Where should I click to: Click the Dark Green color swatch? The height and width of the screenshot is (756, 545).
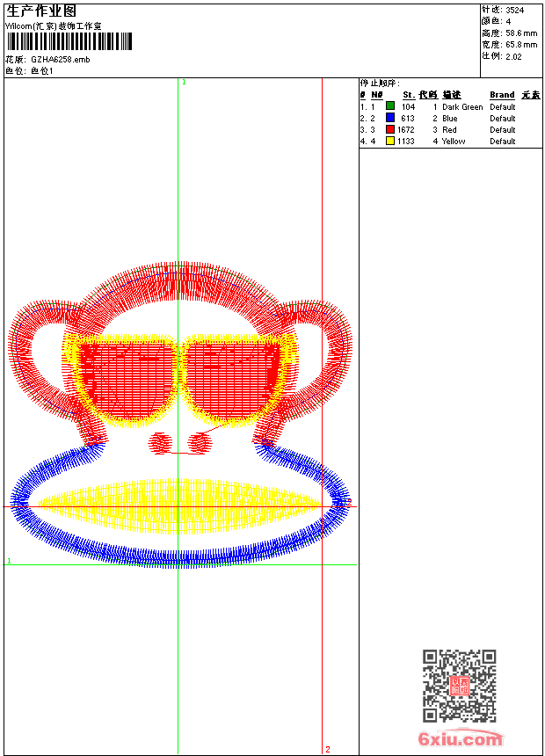tap(390, 106)
